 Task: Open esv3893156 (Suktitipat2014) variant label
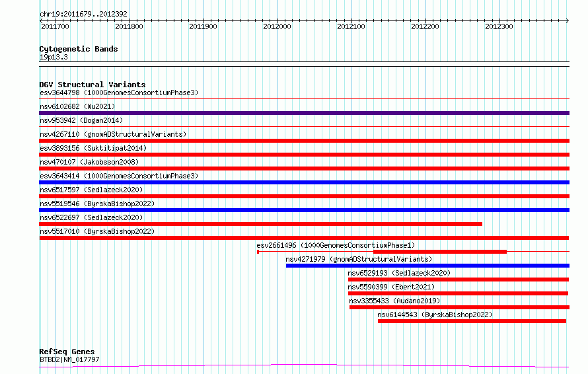[93, 148]
